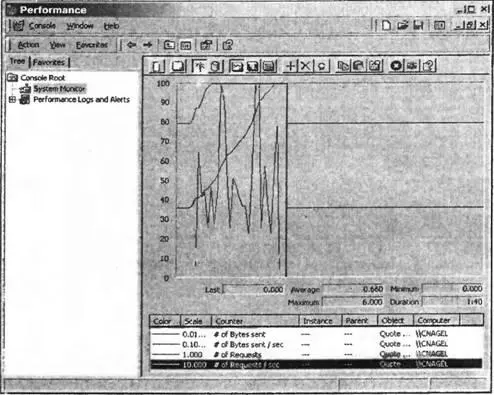Open the Action dropdown menu
The width and height of the screenshot is (494, 395).
point(29,45)
